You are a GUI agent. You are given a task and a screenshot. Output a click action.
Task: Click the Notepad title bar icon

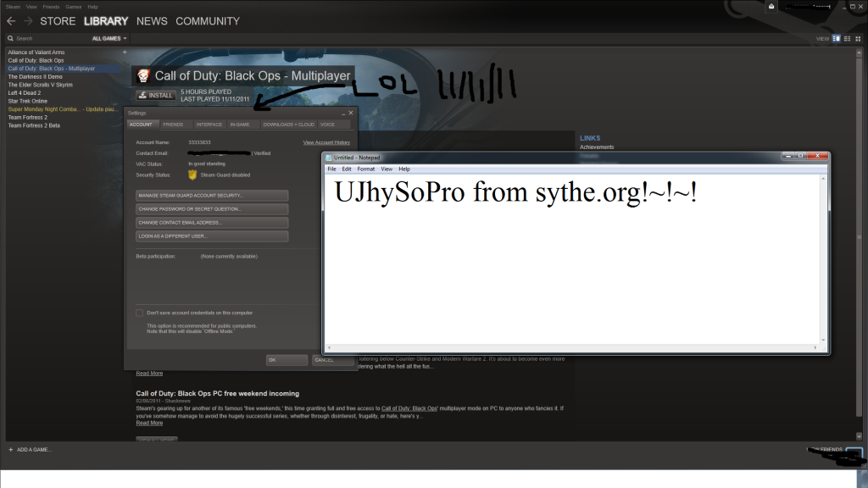tap(328, 158)
